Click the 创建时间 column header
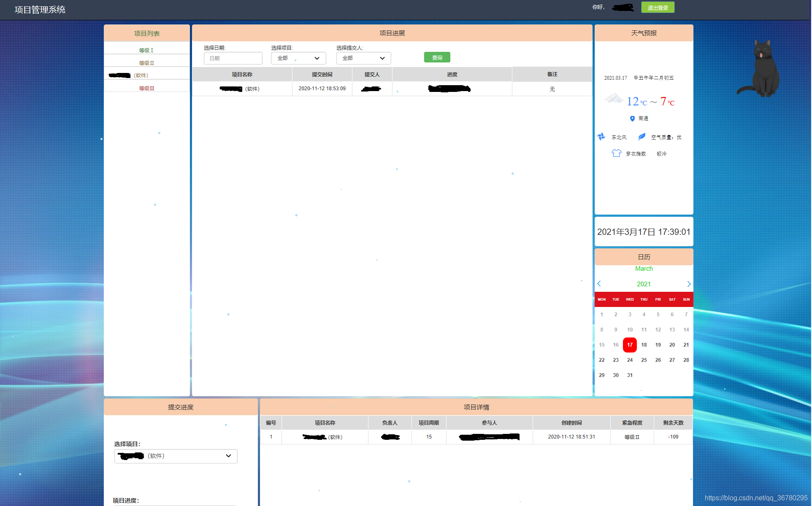Image resolution: width=812 pixels, height=506 pixels. click(x=571, y=423)
